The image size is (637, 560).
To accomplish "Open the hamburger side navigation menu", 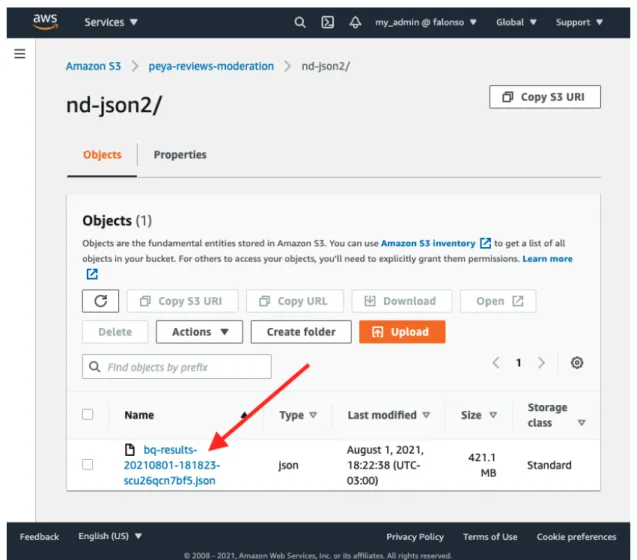I will [x=20, y=54].
